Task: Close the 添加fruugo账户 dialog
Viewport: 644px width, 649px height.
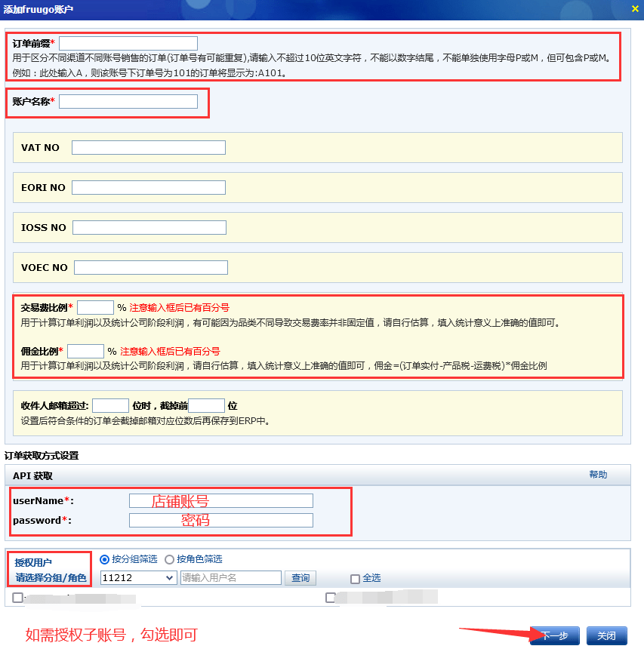Action: (x=634, y=9)
